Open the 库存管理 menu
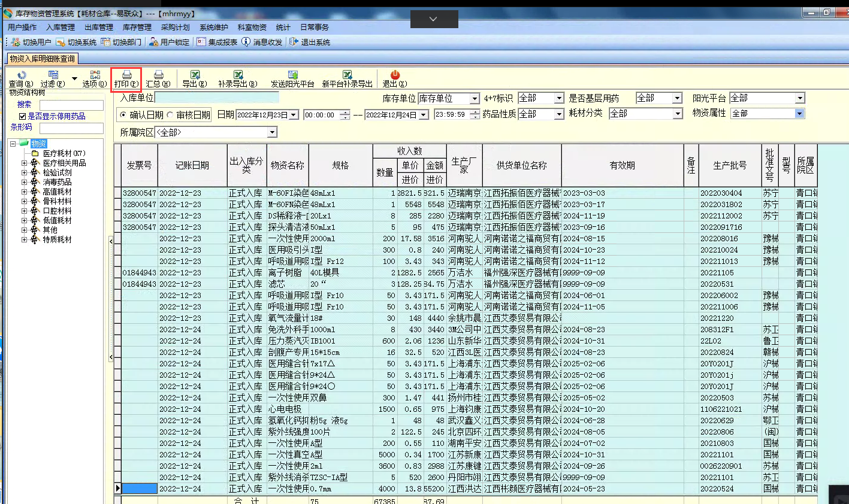This screenshot has width=849, height=504. pos(137,27)
